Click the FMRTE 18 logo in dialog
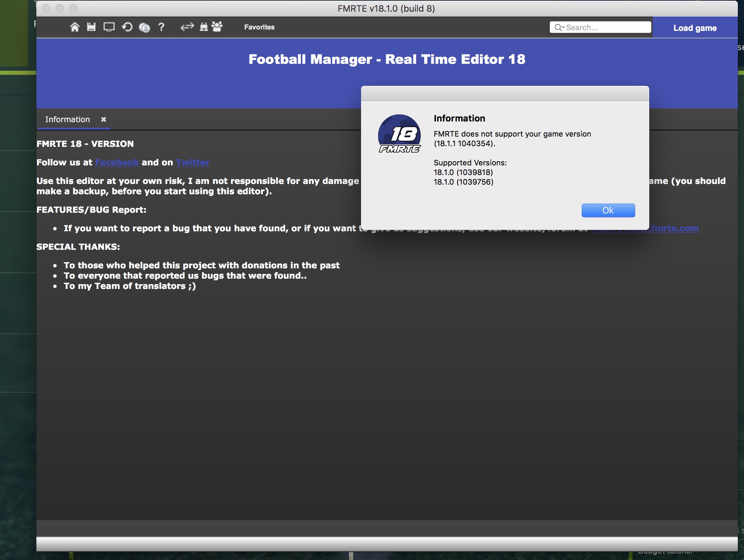This screenshot has height=560, width=744. [x=399, y=134]
